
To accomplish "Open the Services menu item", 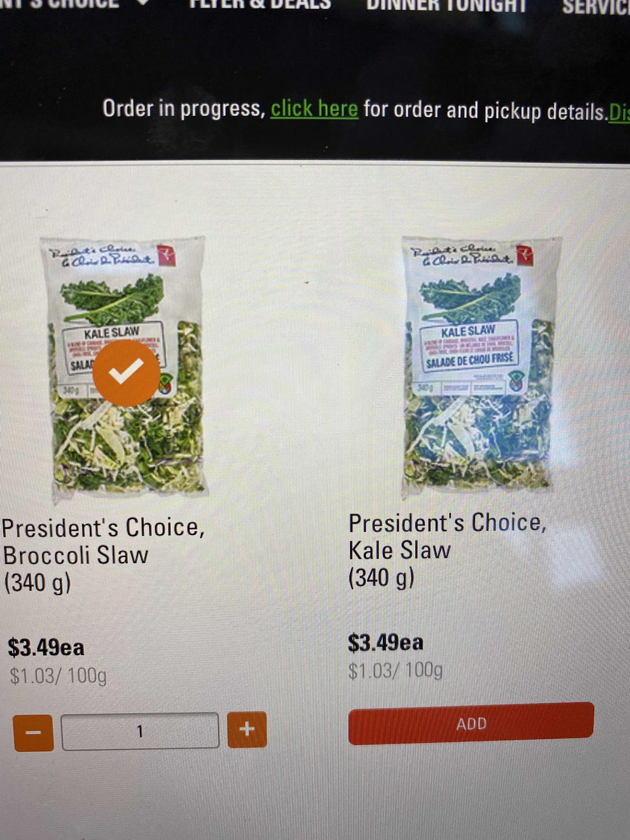I will point(596,7).
